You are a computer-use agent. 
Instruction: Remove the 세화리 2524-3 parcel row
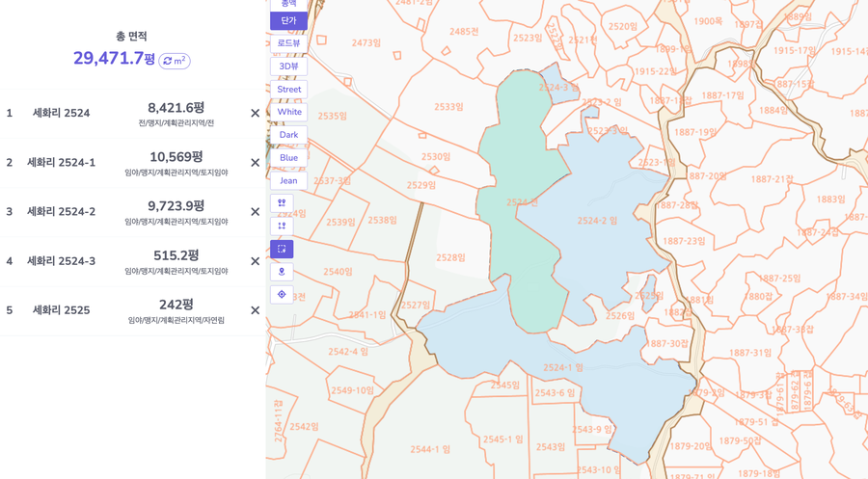pyautogui.click(x=255, y=261)
